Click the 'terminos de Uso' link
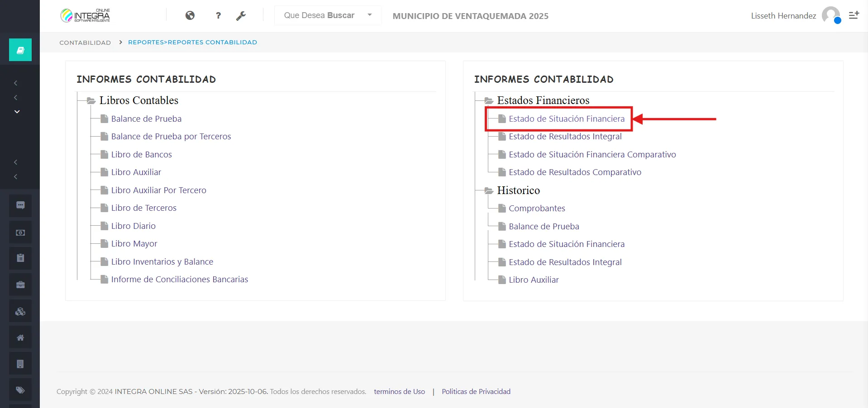This screenshot has height=408, width=868. pyautogui.click(x=399, y=392)
